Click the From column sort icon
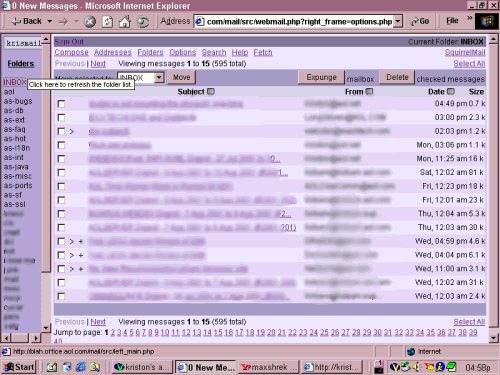The height and width of the screenshot is (375, 500). point(369,91)
